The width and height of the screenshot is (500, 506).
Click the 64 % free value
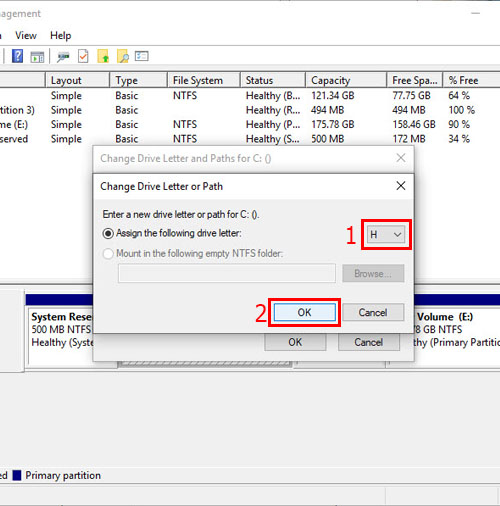click(459, 96)
